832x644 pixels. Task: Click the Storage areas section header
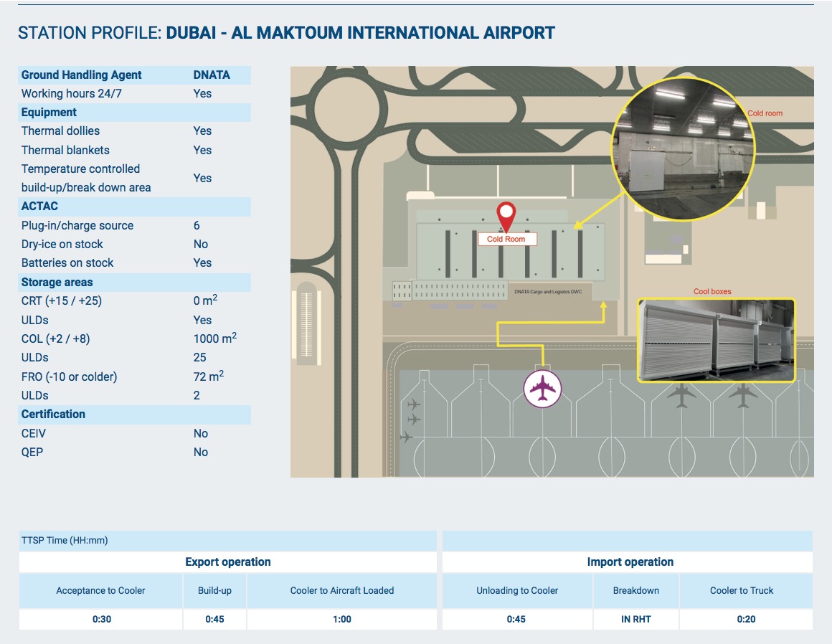point(134,282)
